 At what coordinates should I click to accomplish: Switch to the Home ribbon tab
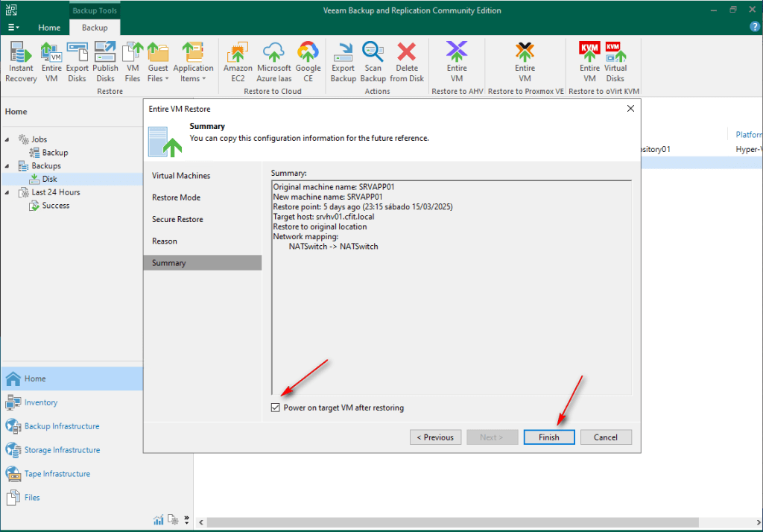[49, 28]
